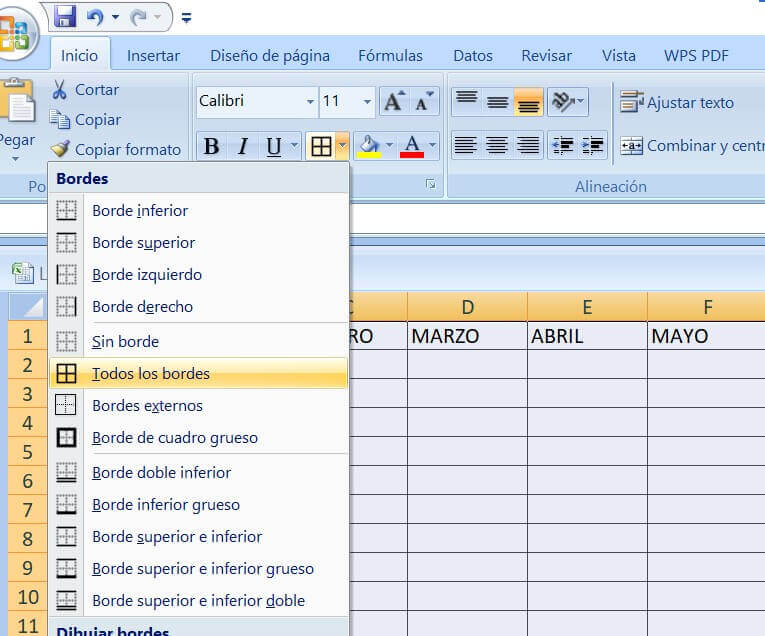
Task: Choose Borde izquierdo option
Action: [x=199, y=275]
